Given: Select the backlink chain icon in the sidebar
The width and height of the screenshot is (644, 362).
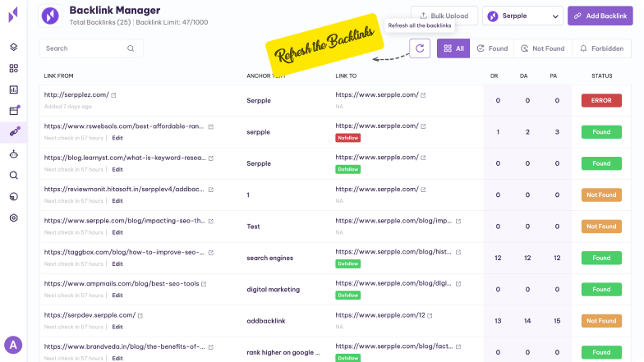Looking at the screenshot, I should pyautogui.click(x=15, y=131).
